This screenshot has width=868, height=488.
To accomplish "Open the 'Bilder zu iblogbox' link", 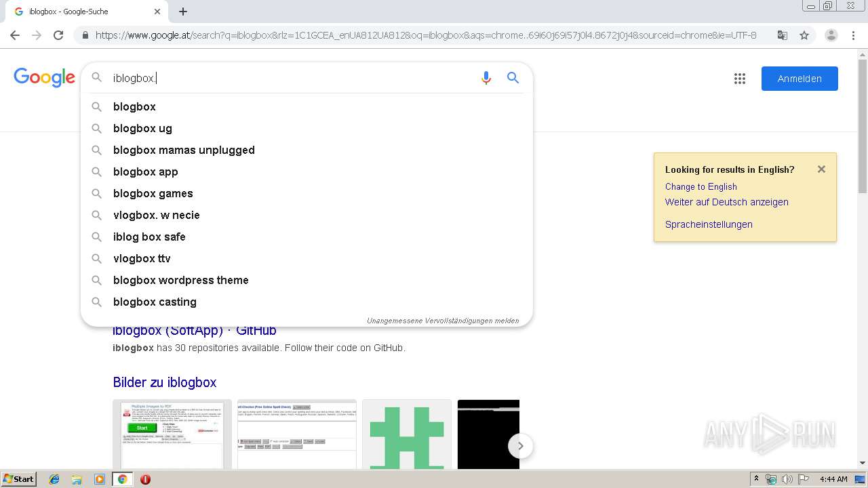I will 165,382.
